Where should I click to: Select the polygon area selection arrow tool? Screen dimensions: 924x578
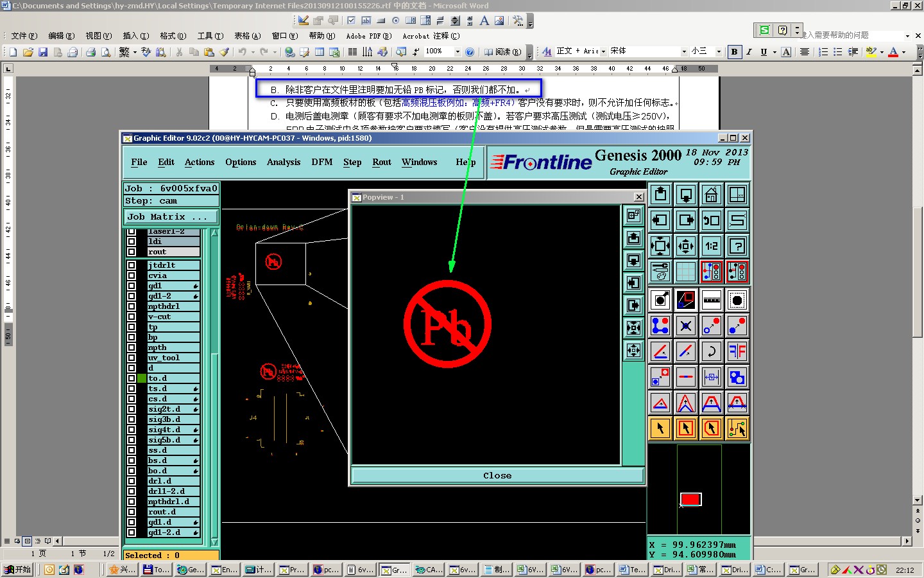point(712,428)
